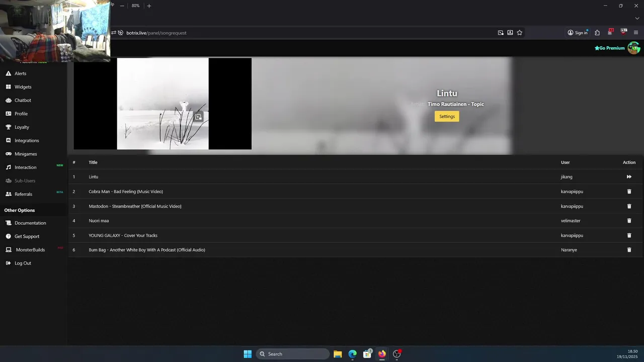
Task: Remove the Bum Bag song request
Action: tap(629, 250)
